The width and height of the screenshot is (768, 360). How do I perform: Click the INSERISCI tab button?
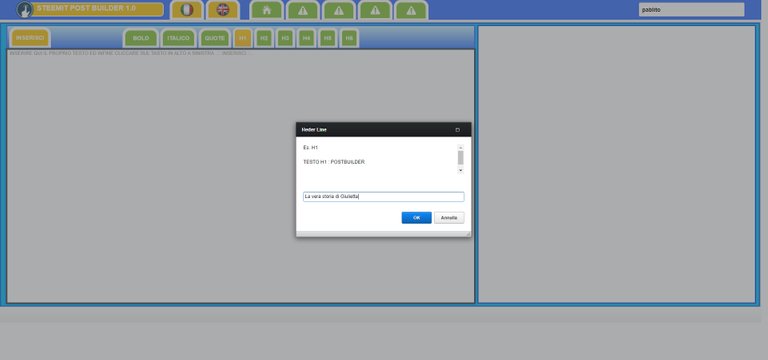pos(30,38)
